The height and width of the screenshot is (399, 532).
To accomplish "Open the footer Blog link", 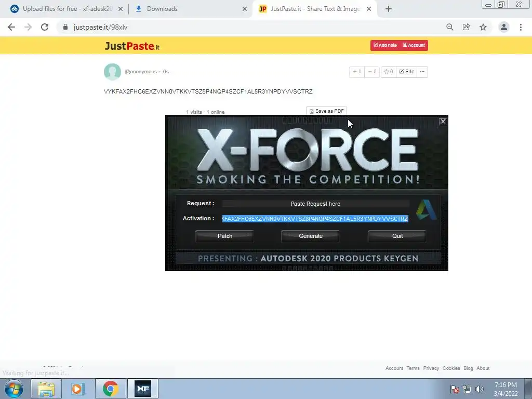I will tap(468, 368).
